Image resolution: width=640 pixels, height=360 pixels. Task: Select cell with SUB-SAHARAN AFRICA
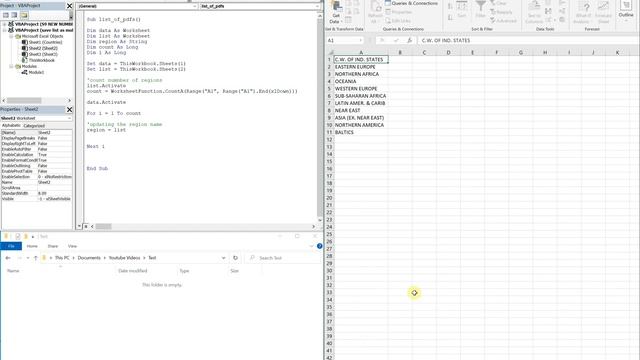tap(361, 96)
